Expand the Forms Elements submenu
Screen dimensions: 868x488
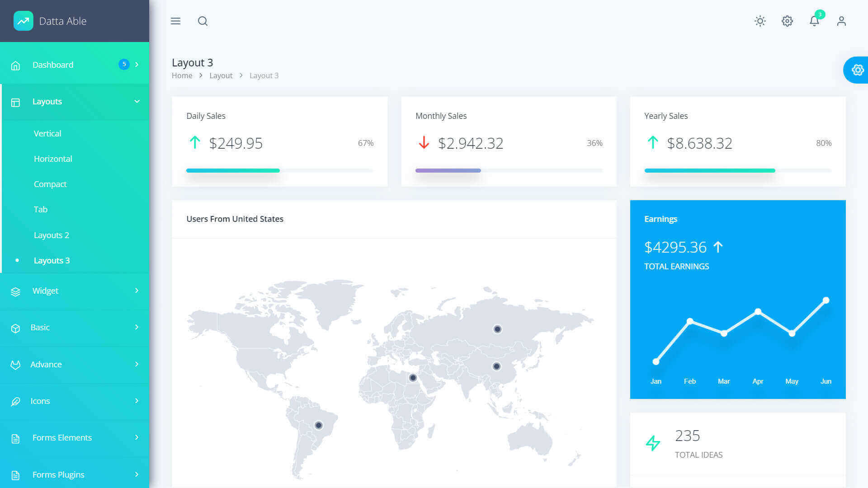(x=137, y=437)
